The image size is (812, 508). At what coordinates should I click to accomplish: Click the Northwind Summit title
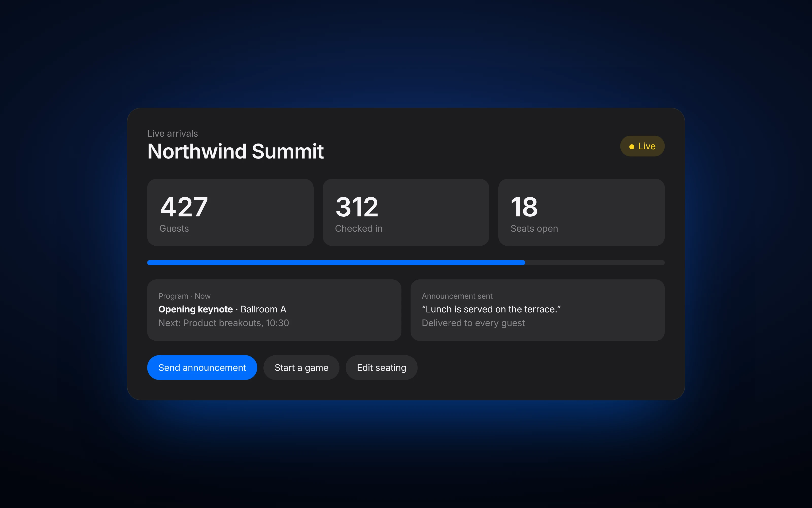tap(235, 152)
